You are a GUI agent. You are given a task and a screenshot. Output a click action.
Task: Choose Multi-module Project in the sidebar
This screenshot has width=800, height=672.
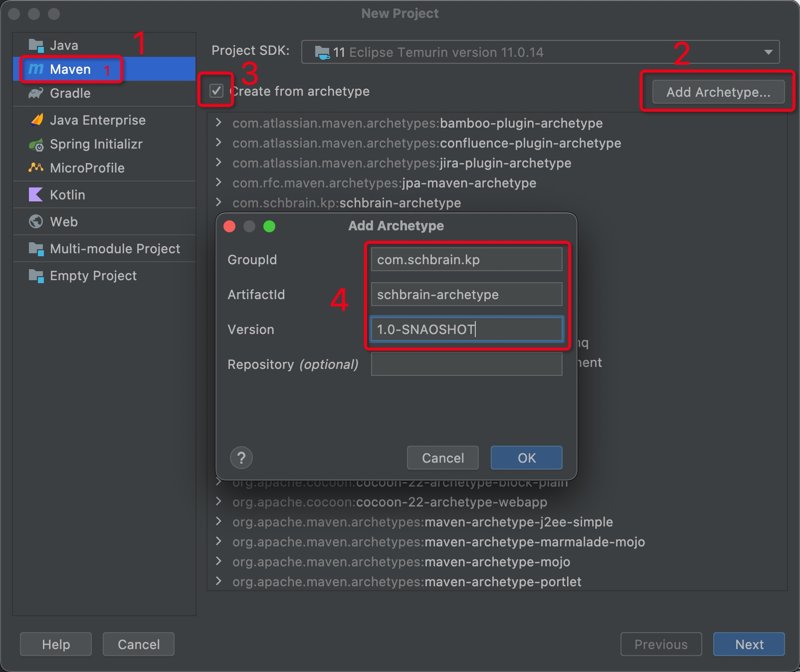pos(115,249)
